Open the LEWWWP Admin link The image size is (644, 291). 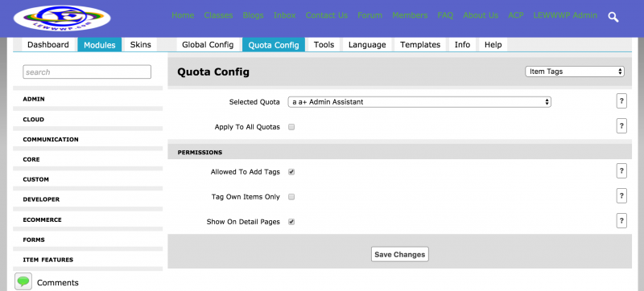pos(565,15)
